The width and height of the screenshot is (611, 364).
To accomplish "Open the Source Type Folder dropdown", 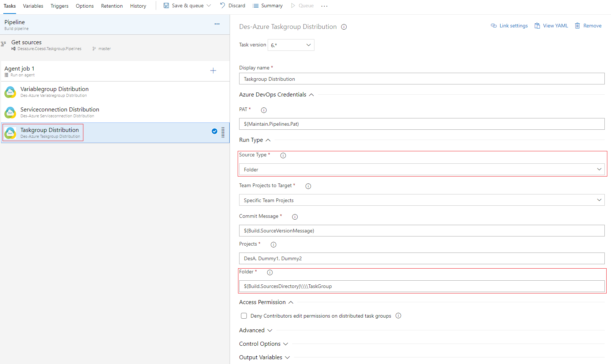I will click(422, 170).
